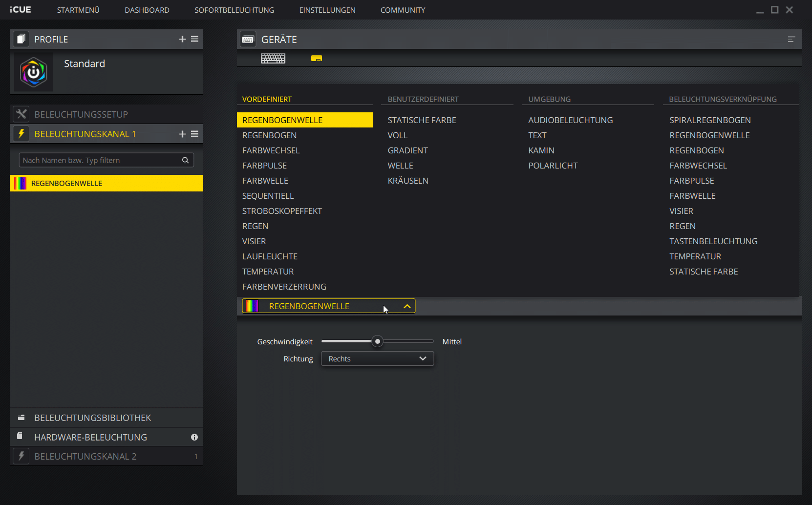Viewport: 812px width, 505px height.
Task: Open the Geräte panel menu icon
Action: tap(791, 40)
